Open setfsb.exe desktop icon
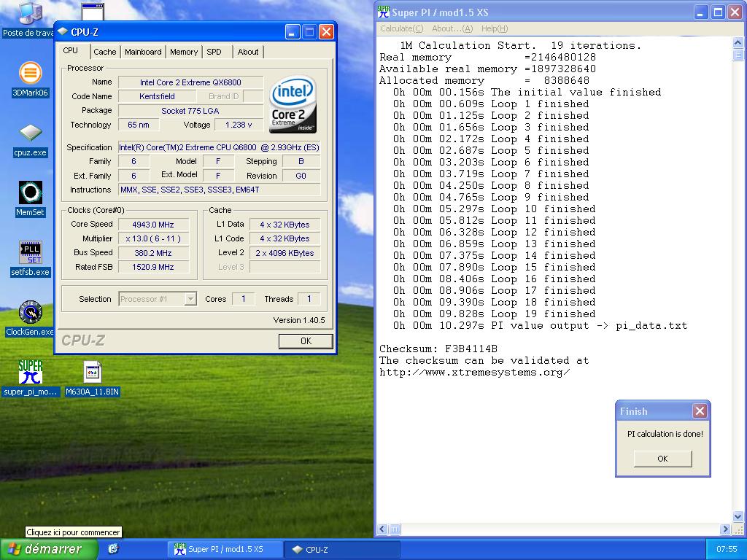 [x=30, y=259]
